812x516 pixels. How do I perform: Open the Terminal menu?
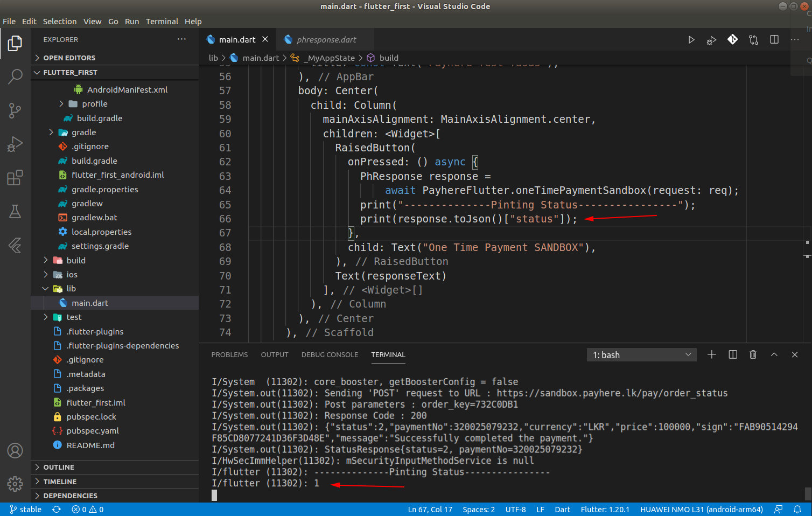click(162, 22)
